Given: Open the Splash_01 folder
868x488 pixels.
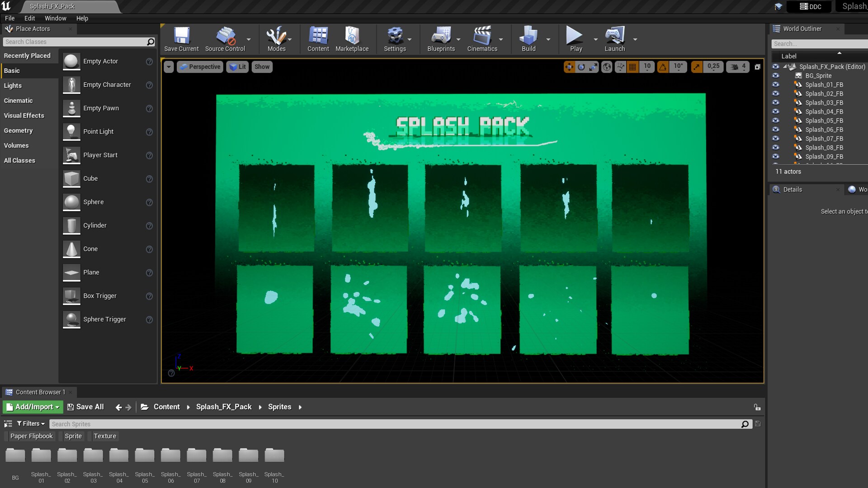Looking at the screenshot, I should tap(41, 456).
